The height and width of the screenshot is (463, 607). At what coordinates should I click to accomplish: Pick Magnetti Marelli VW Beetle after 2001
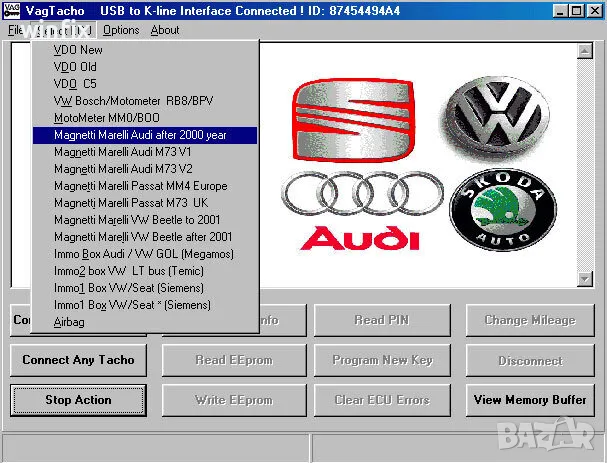click(x=145, y=237)
